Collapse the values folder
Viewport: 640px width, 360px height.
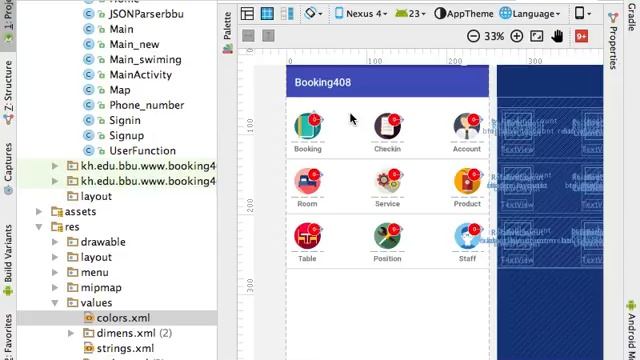point(55,303)
